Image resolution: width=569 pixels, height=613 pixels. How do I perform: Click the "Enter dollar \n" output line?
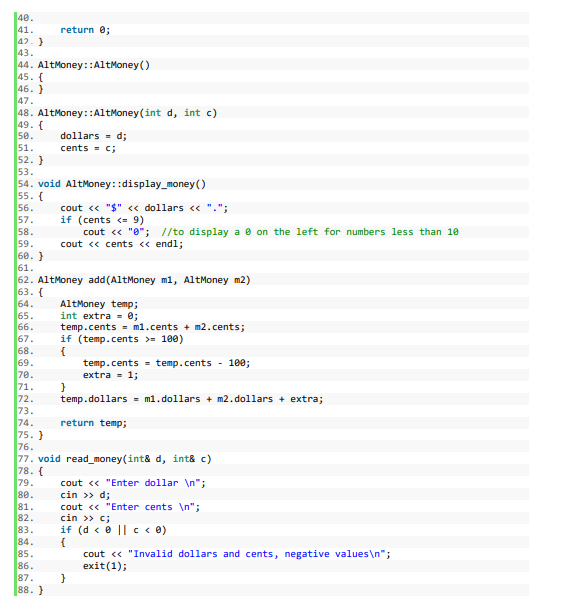pos(133,483)
